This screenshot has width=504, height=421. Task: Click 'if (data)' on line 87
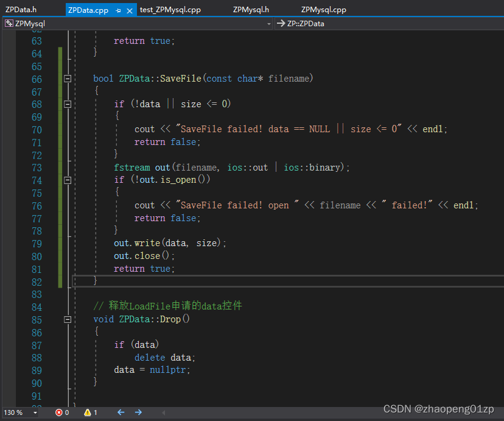point(136,345)
